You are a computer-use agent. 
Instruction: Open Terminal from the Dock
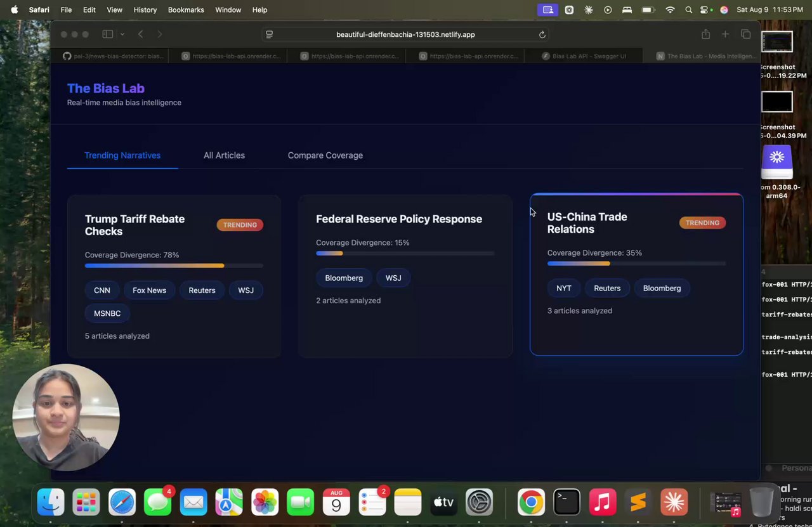(566, 502)
